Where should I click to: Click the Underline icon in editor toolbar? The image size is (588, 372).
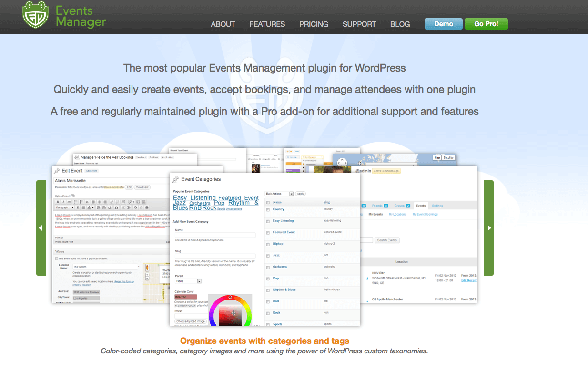[78, 207]
